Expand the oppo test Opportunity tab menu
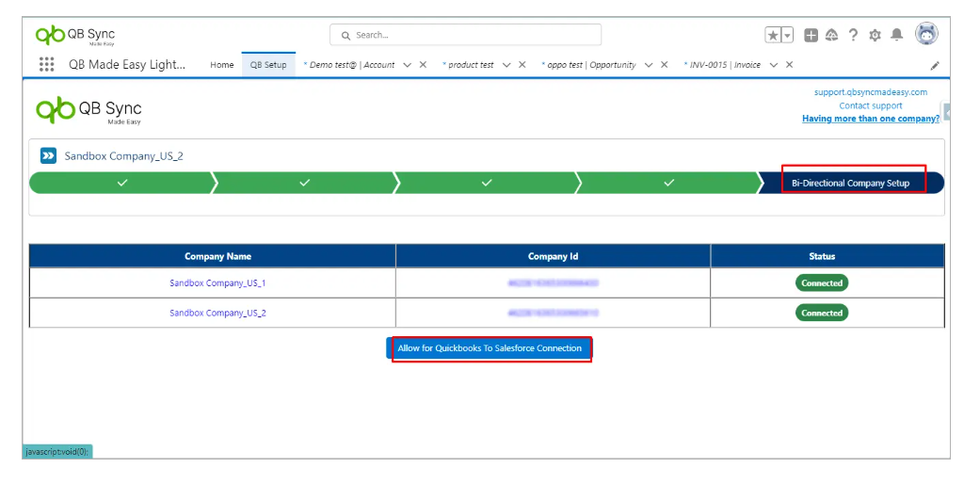The width and height of the screenshot is (980, 484). pos(649,65)
